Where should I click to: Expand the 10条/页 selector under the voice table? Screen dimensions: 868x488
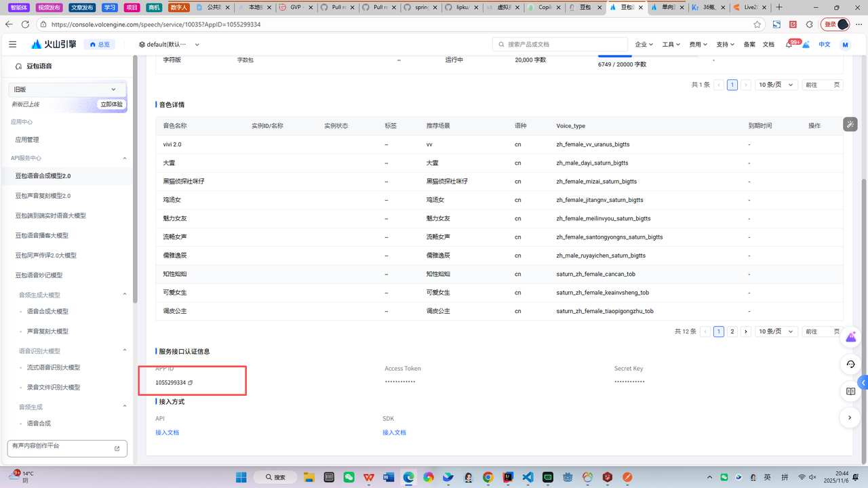pos(776,331)
